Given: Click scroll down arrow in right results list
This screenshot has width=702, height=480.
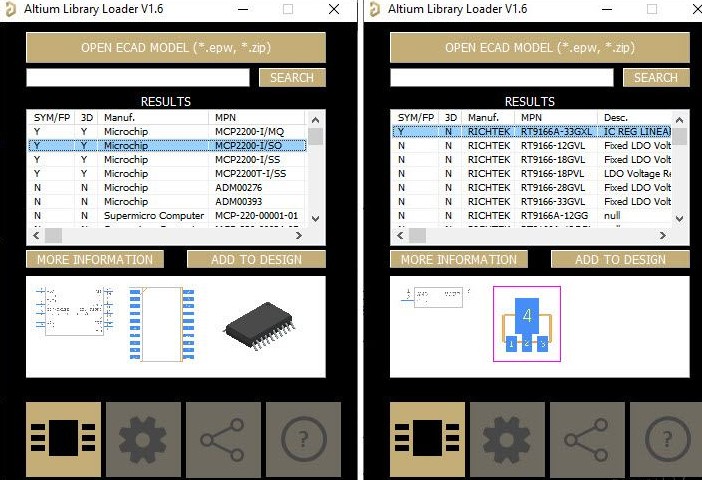Looking at the screenshot, I should tap(679, 219).
